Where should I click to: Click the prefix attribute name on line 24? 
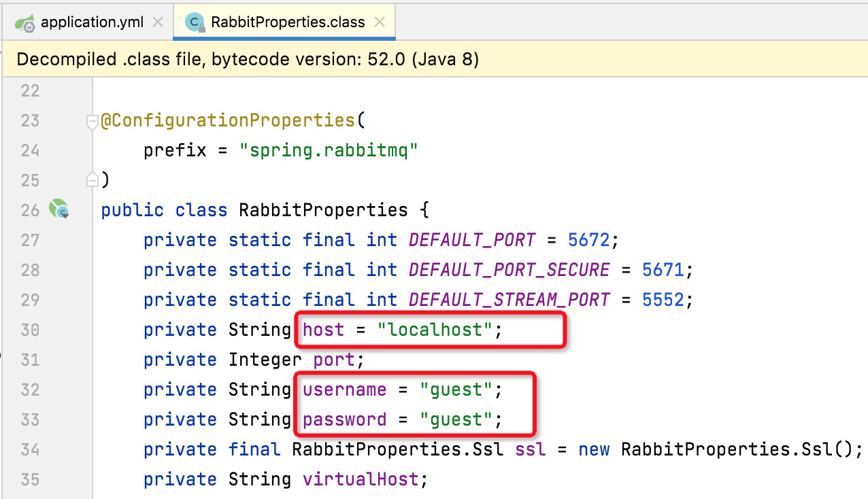tap(175, 150)
